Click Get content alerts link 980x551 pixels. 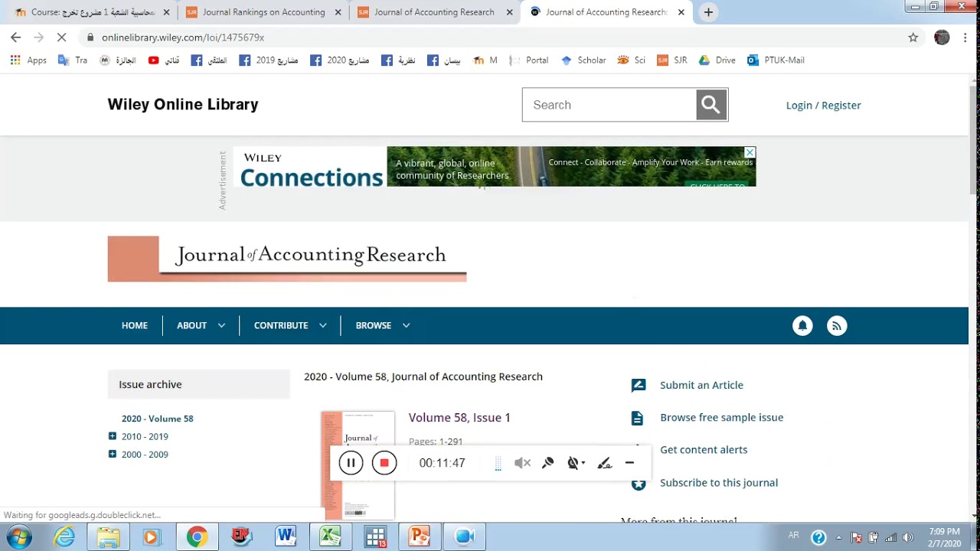click(704, 450)
